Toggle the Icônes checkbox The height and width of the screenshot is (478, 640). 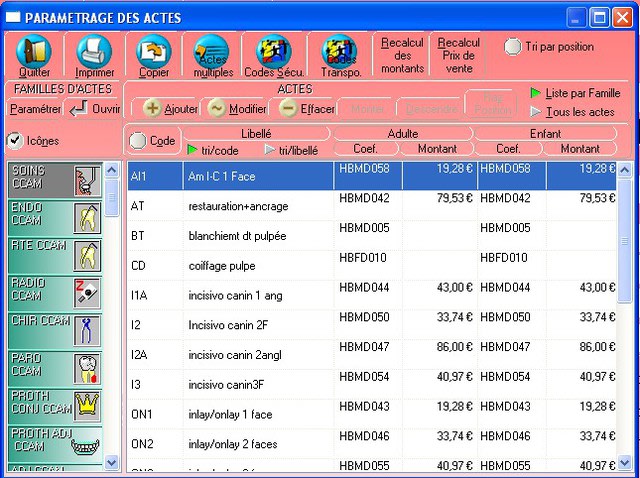point(15,141)
